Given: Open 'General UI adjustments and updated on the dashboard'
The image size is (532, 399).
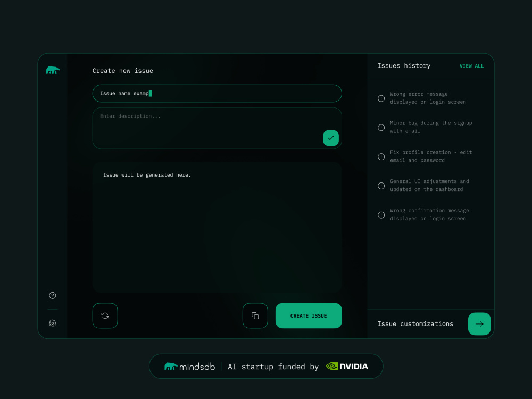Looking at the screenshot, I should pos(429,186).
